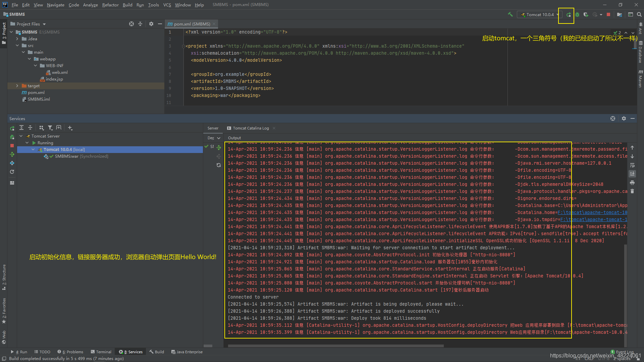
Task: Toggle soft-wrap in console output
Action: click(632, 165)
